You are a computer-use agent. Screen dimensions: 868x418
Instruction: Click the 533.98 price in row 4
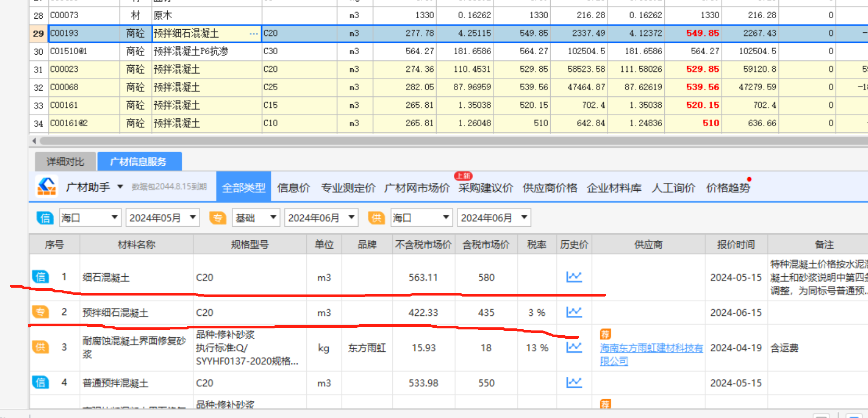click(x=423, y=383)
